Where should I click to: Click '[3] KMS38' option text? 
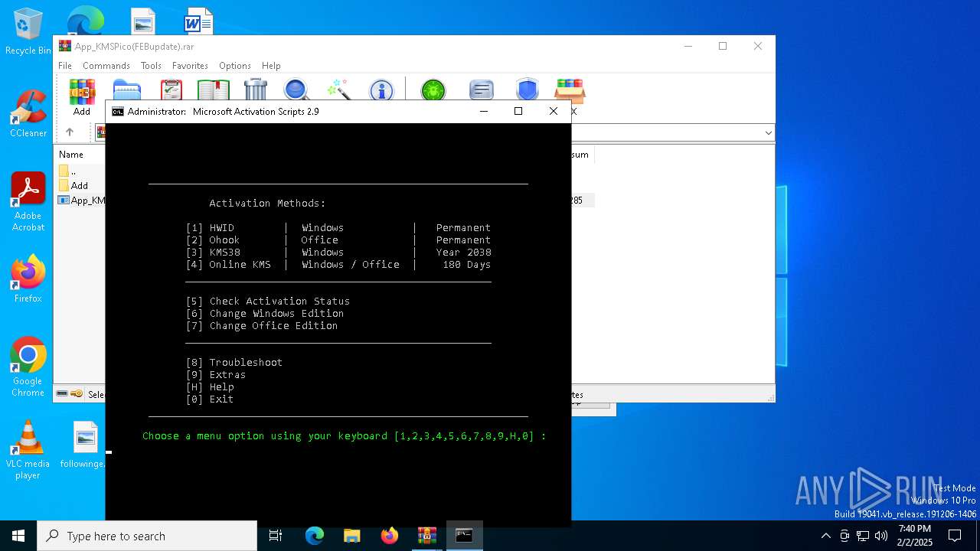213,253
